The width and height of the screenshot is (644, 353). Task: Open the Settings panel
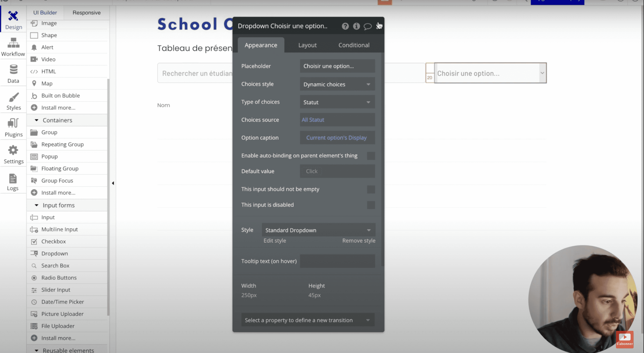[x=13, y=154]
